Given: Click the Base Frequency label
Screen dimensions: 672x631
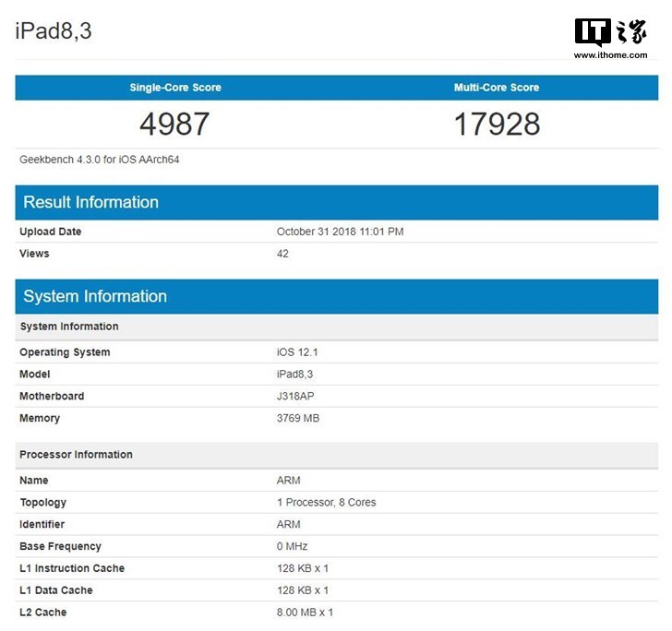Looking at the screenshot, I should [x=60, y=546].
